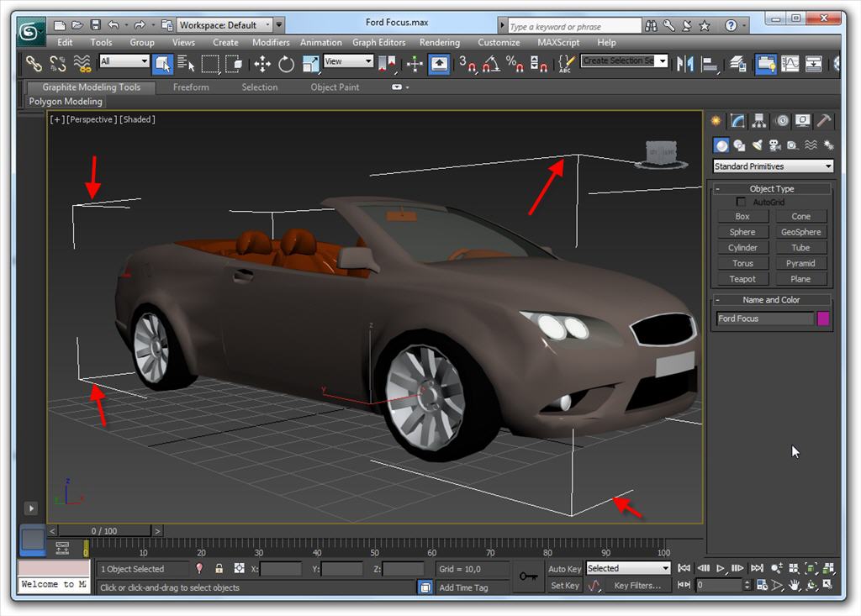The width and height of the screenshot is (861, 616).
Task: Click the Key Filters button
Action: click(637, 586)
